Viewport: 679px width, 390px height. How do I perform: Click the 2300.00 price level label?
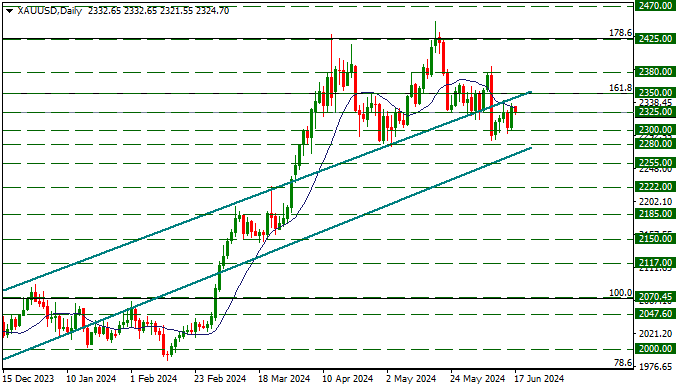(x=655, y=130)
